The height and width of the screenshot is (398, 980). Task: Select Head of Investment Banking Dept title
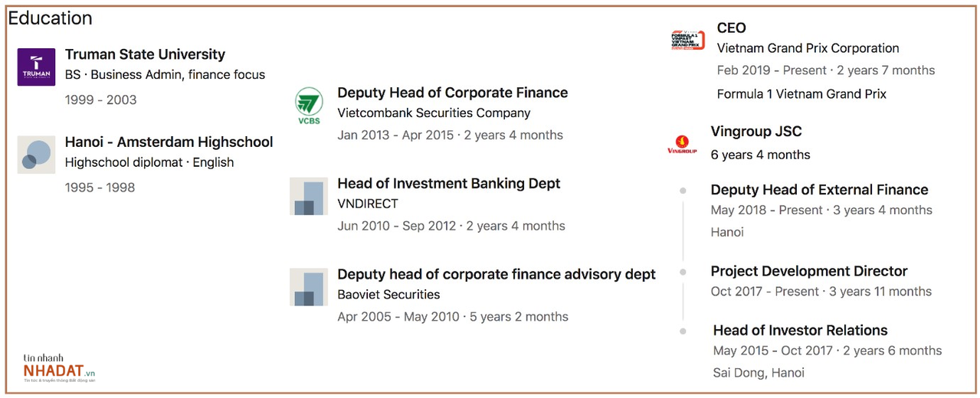point(448,184)
